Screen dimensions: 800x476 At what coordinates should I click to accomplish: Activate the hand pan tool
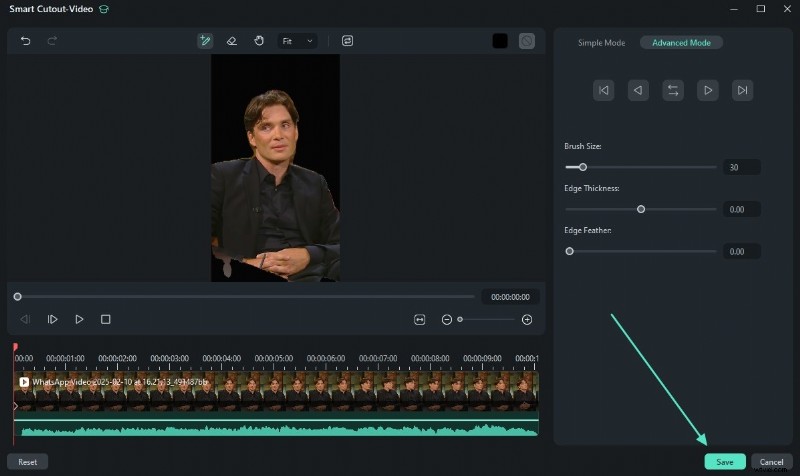(x=258, y=41)
